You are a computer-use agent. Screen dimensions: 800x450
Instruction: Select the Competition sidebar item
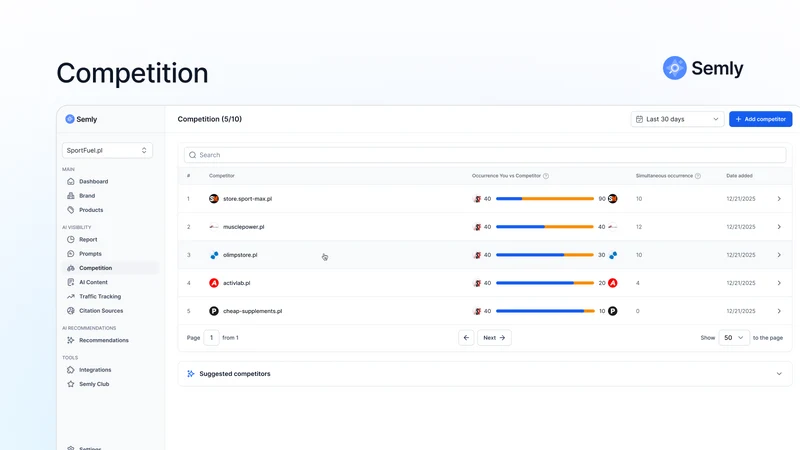[110, 268]
